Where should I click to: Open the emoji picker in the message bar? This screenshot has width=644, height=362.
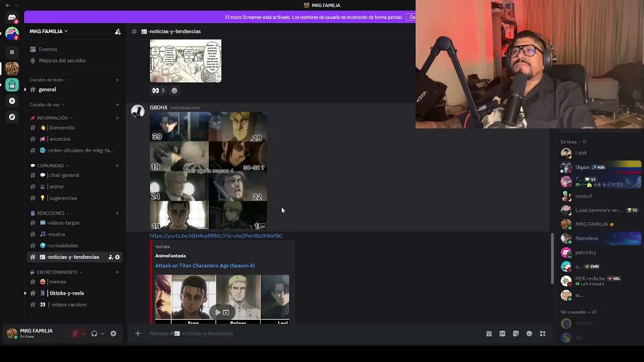529,333
